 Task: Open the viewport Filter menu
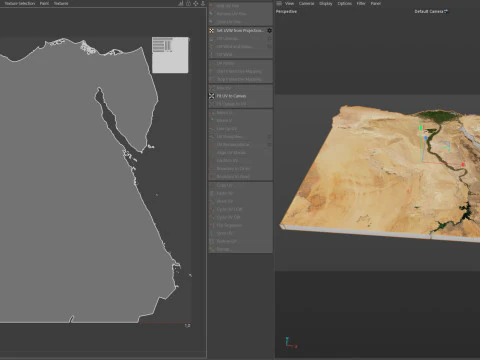[x=361, y=3]
